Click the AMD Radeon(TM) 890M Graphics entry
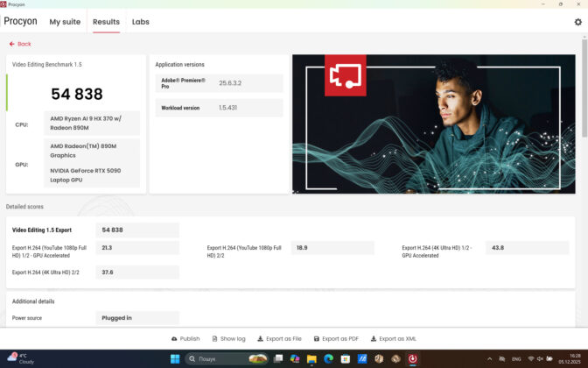 83,151
